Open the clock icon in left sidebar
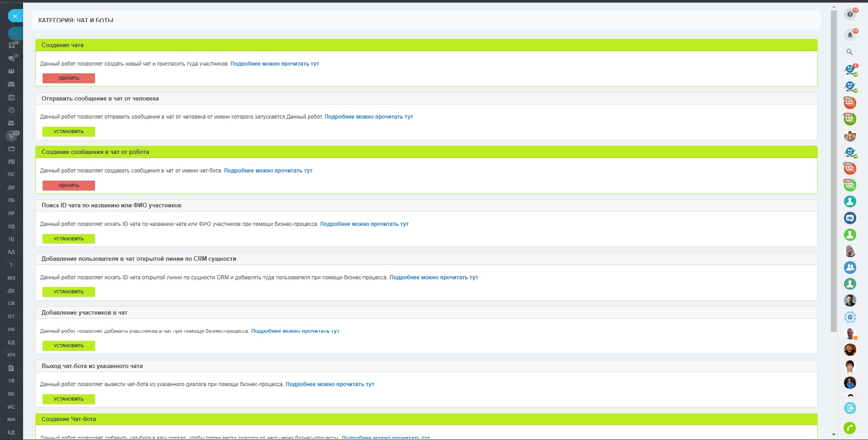 point(12,110)
